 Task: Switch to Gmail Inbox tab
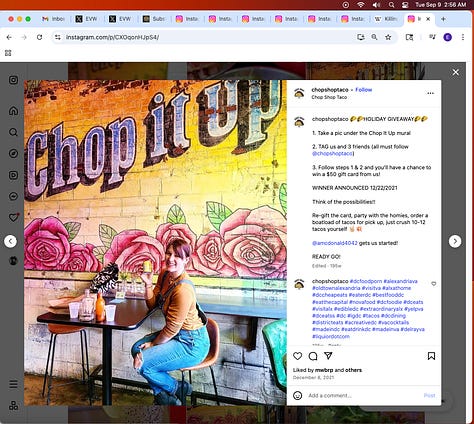click(53, 19)
